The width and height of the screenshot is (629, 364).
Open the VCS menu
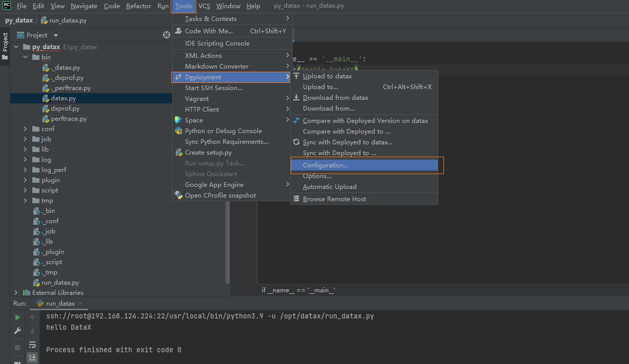coord(204,6)
